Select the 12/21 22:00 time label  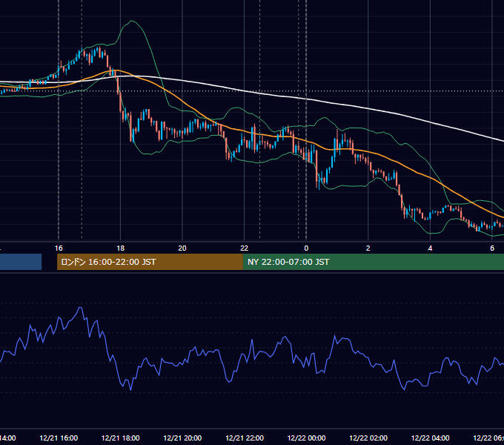(245, 438)
